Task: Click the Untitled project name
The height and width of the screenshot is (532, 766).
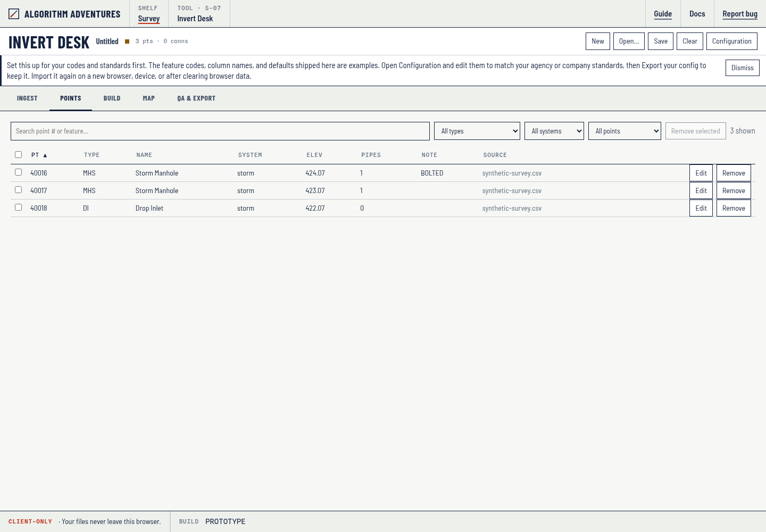Action: pos(107,41)
